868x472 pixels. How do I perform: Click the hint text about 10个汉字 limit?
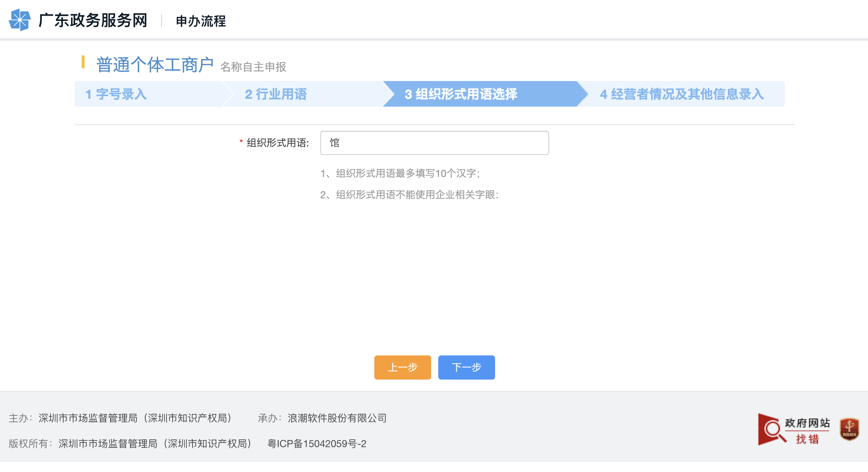pos(401,173)
